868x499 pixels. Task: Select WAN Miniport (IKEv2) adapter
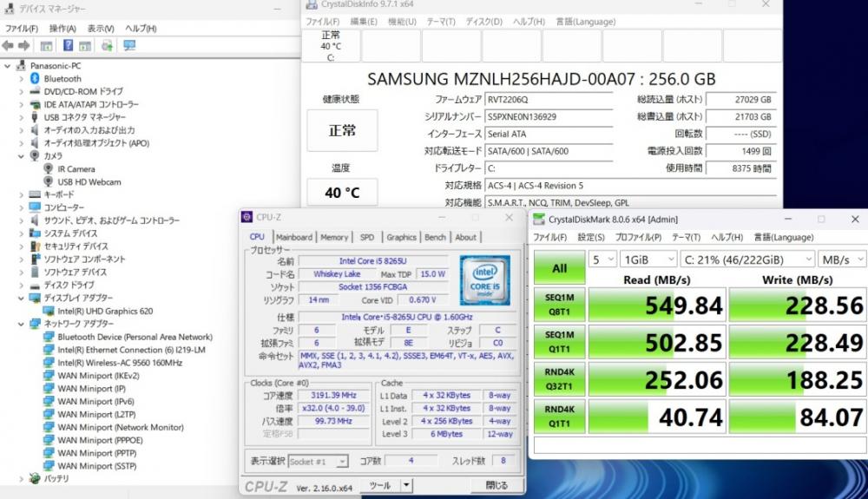point(98,376)
